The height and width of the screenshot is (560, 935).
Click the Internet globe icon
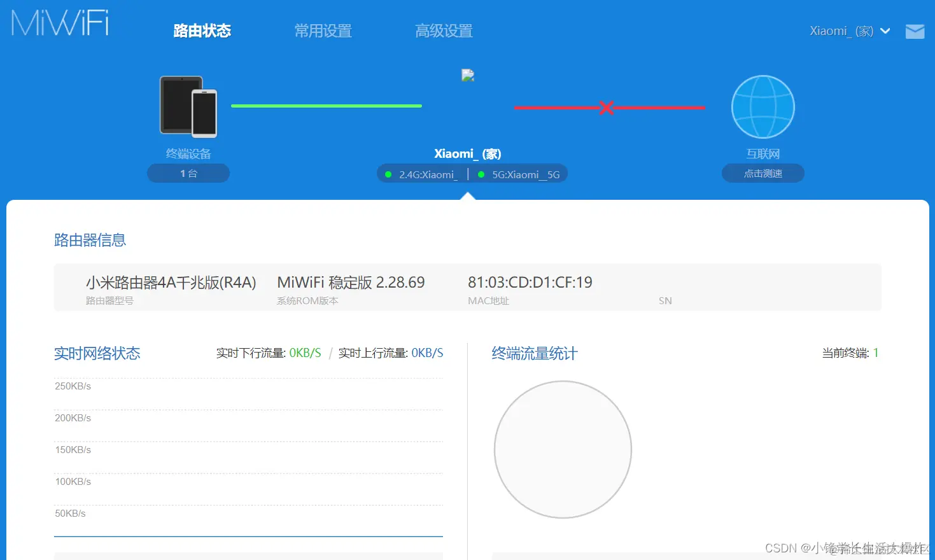(763, 107)
